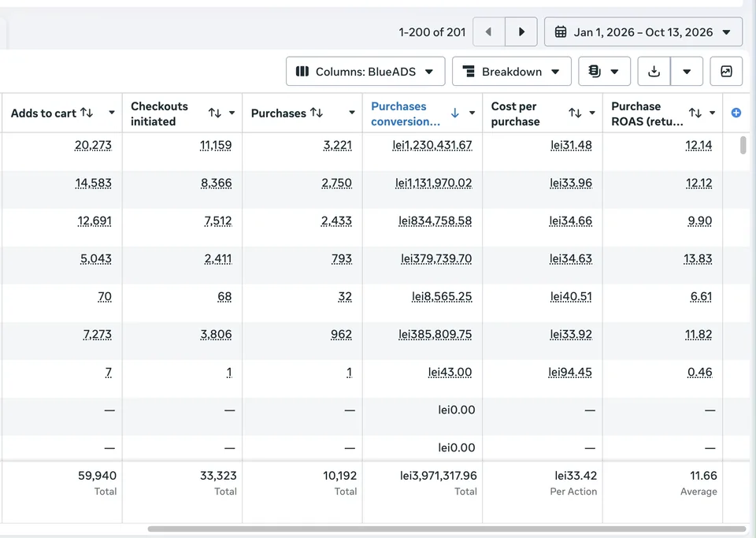Sort by Purchases column
The height and width of the screenshot is (538, 756).
(x=317, y=113)
